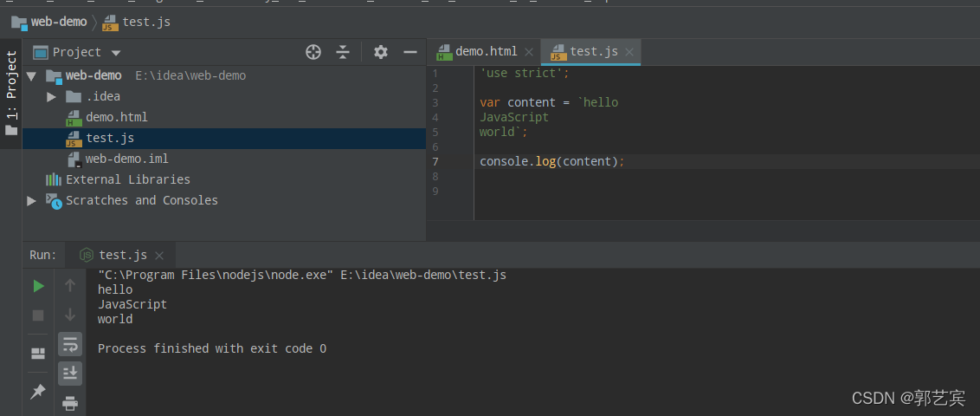Switch to demo.html editor tab
Viewport: 980px width, 416px height.
tap(487, 51)
